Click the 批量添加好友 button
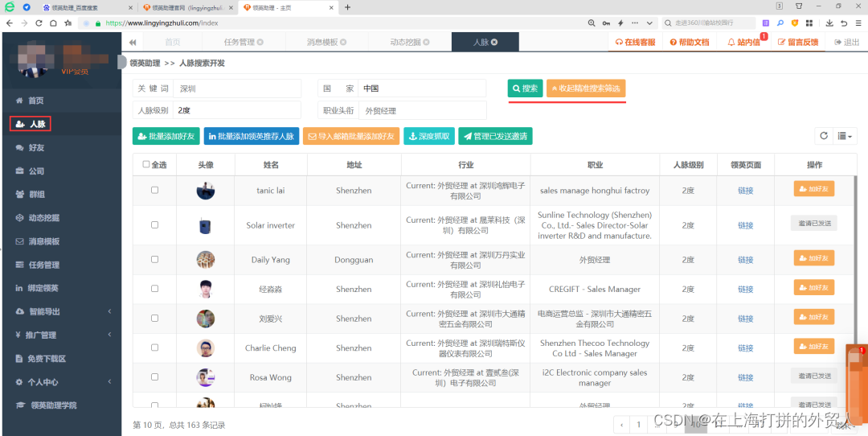Viewport: 868px width, 436px height. pos(166,136)
